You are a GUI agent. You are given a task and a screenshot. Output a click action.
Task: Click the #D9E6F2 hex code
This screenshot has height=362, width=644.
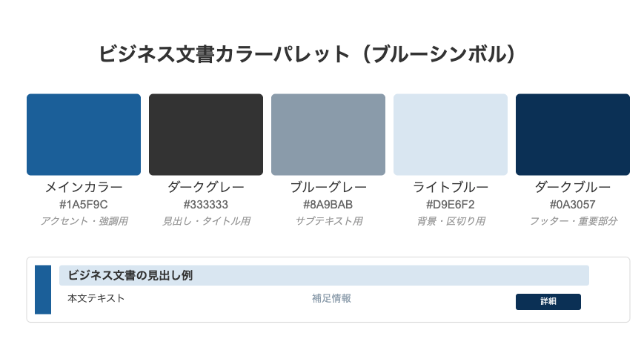(x=451, y=205)
